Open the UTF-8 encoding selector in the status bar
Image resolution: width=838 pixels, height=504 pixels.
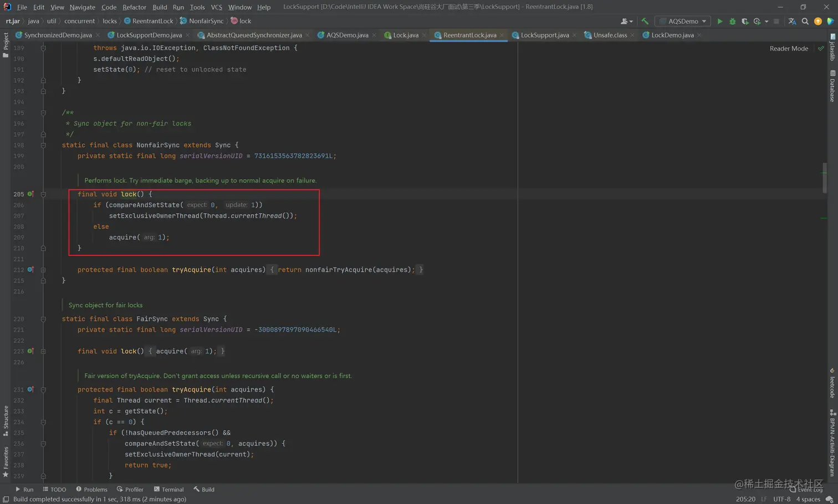point(781,499)
